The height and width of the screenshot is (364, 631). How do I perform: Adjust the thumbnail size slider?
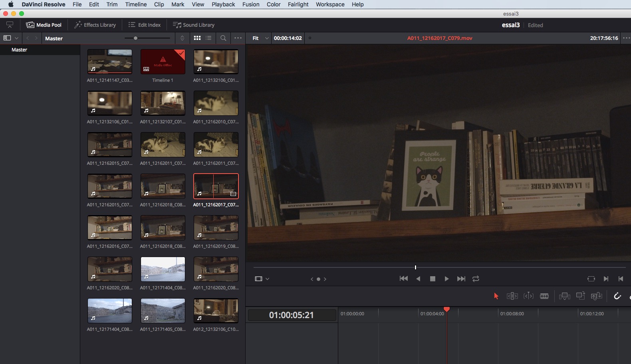136,38
